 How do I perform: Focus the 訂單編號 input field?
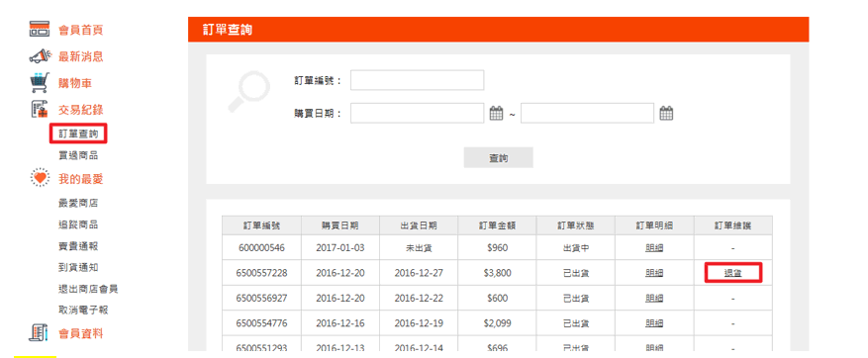coord(417,80)
